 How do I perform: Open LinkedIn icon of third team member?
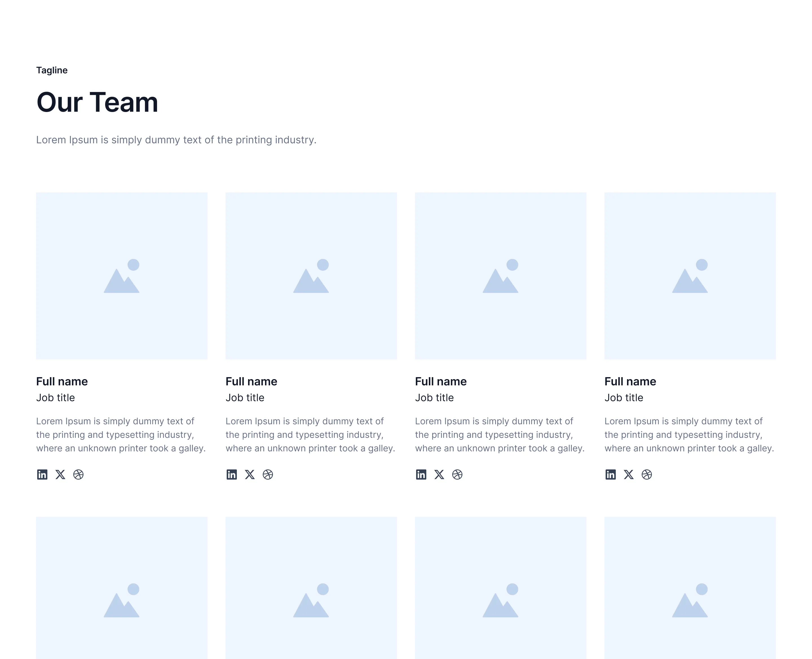tap(421, 475)
